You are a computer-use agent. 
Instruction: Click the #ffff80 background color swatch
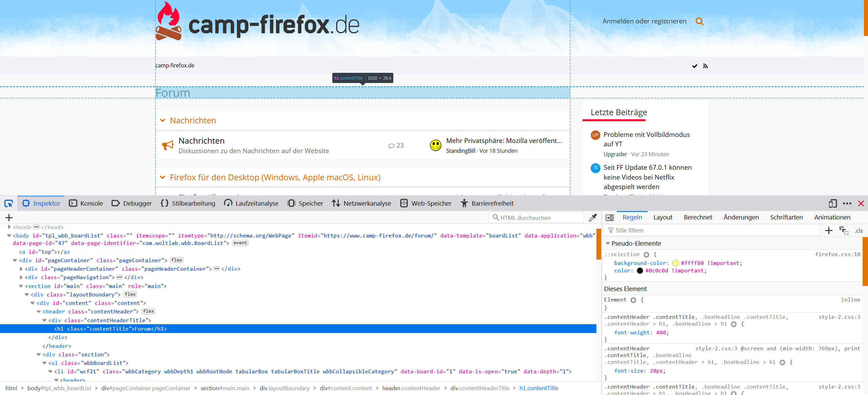pos(675,263)
